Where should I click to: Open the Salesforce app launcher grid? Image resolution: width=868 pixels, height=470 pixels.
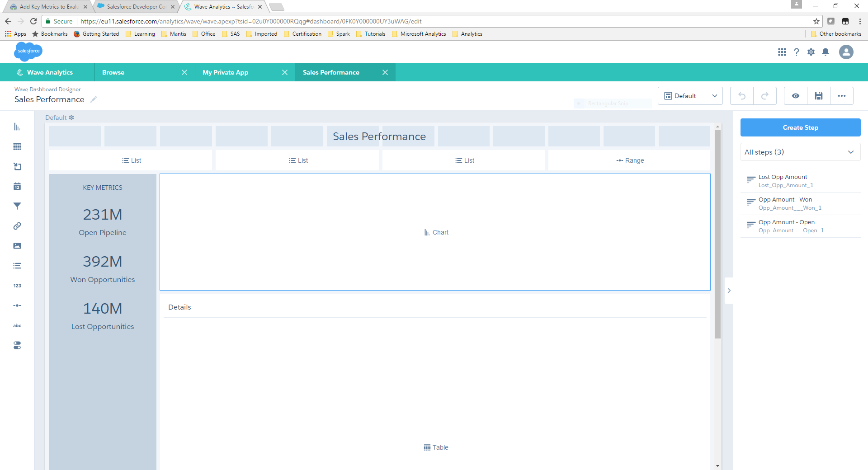(782, 52)
